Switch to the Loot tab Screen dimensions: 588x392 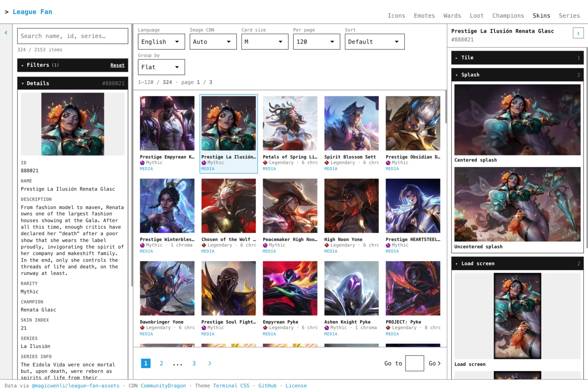[x=477, y=16]
